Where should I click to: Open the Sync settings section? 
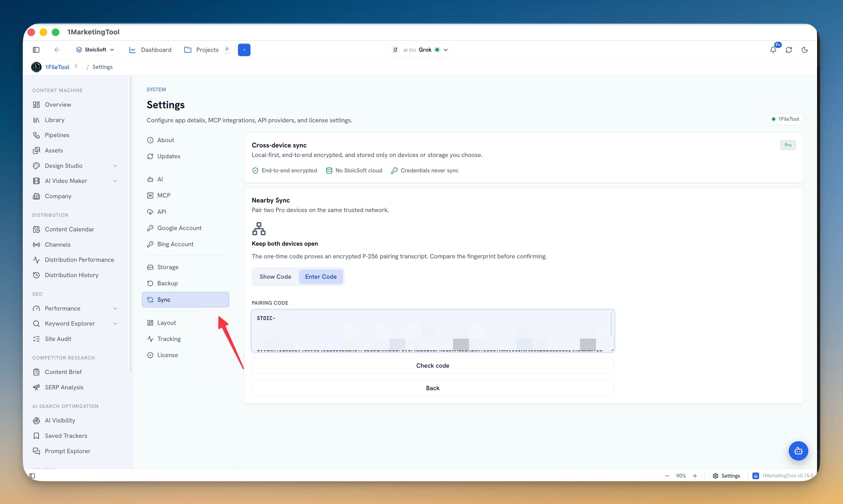pyautogui.click(x=185, y=300)
